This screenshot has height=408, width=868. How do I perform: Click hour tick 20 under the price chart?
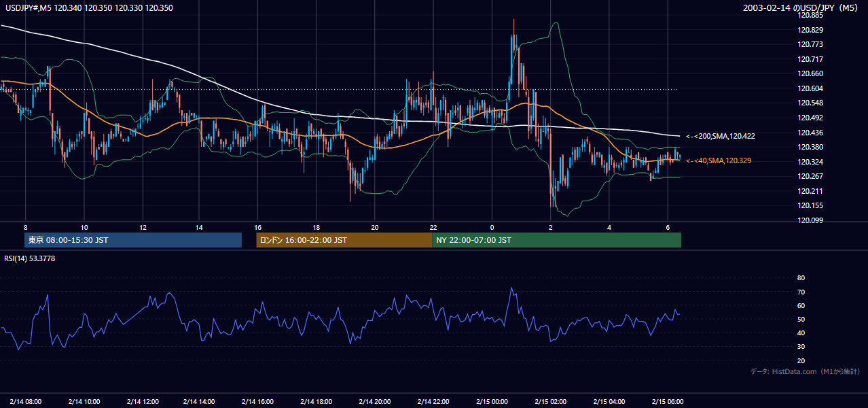coord(375,226)
